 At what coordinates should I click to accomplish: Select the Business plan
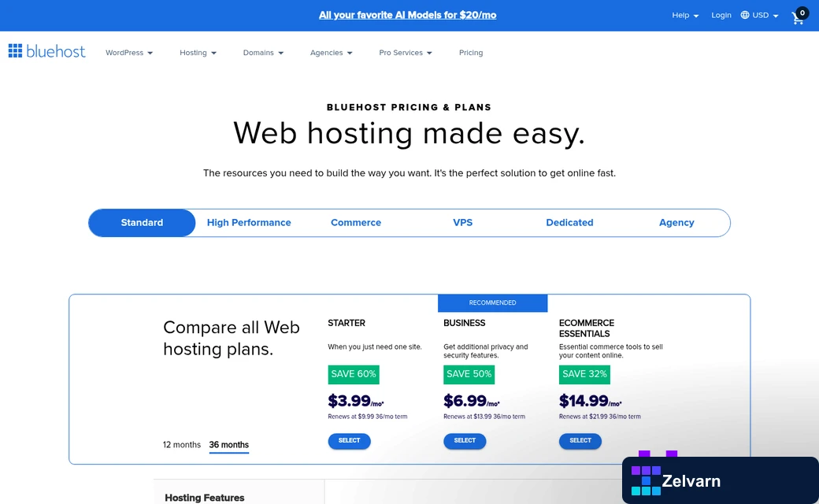pyautogui.click(x=465, y=441)
